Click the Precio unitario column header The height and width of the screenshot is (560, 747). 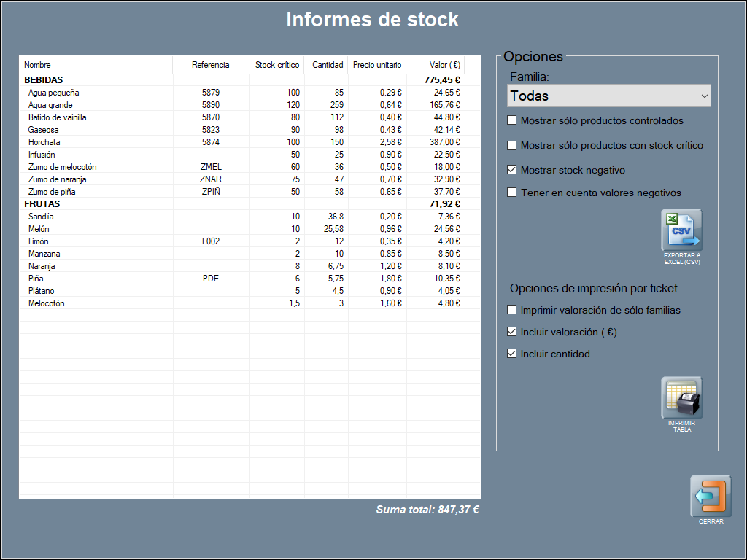376,65
